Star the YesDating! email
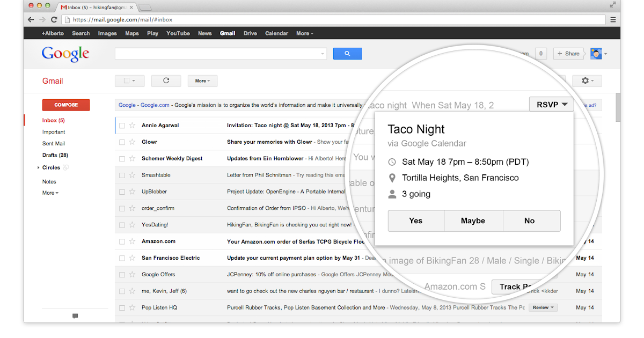The height and width of the screenshot is (338, 644). click(x=132, y=225)
